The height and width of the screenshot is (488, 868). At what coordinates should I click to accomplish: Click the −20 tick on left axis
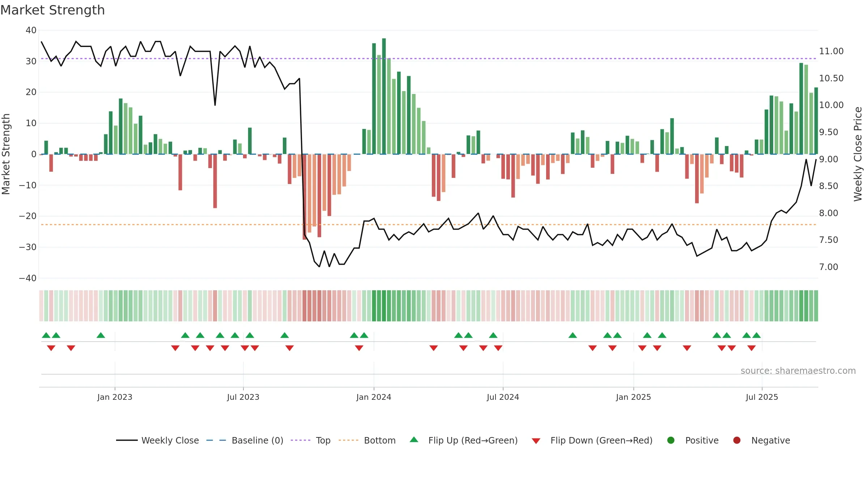tap(28, 216)
